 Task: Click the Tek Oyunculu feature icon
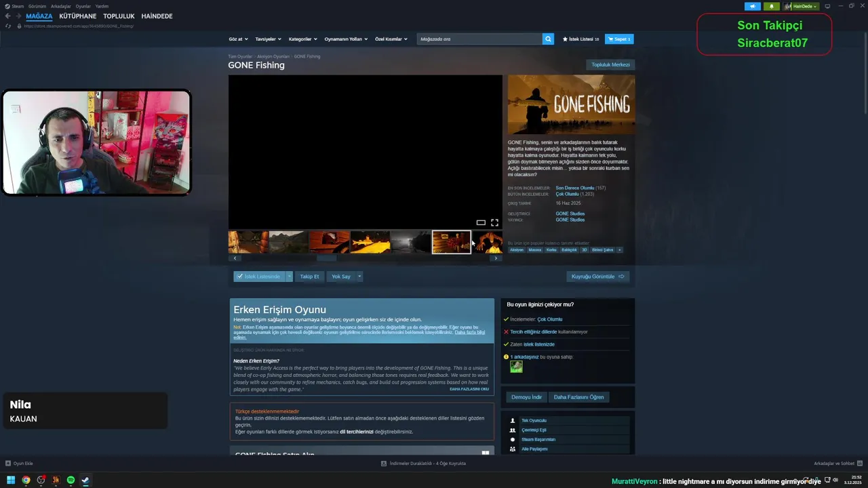(513, 420)
